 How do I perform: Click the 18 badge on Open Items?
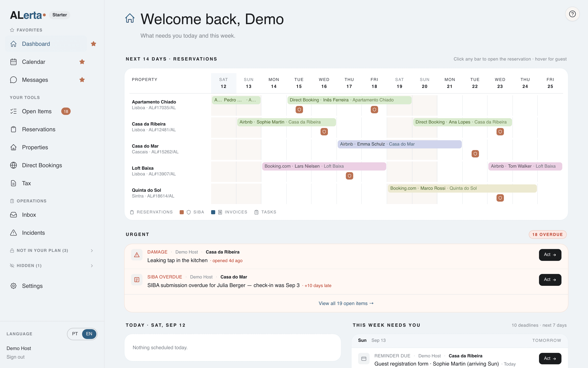66,111
